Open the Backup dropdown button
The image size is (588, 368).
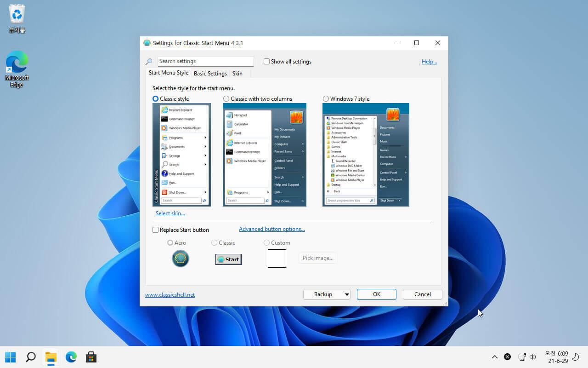point(327,294)
